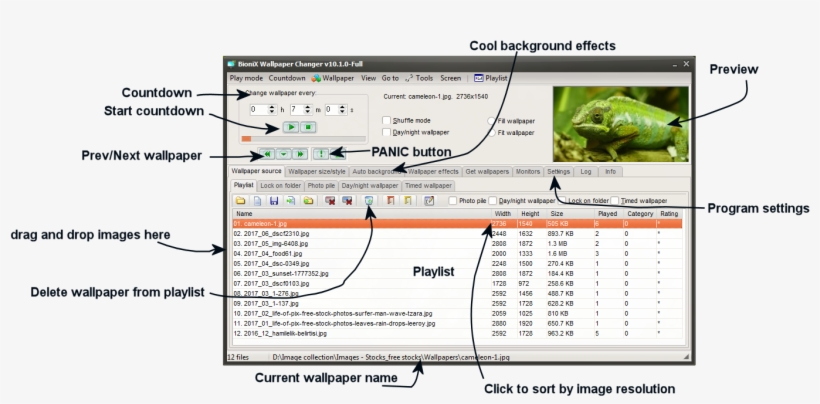This screenshot has height=404, width=820.
Task: Sort playlist by the Rating column header
Action: pos(669,214)
